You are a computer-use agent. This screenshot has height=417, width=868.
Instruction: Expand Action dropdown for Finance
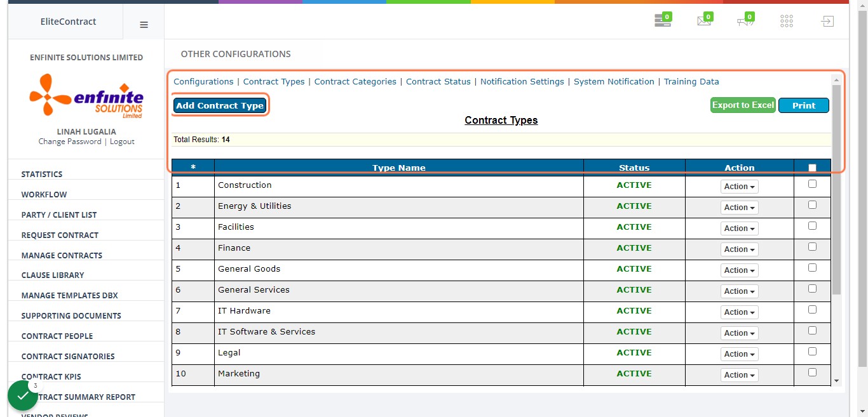pyautogui.click(x=740, y=249)
